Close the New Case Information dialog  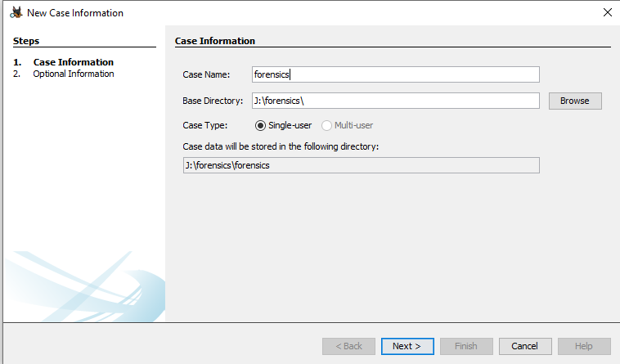click(608, 12)
